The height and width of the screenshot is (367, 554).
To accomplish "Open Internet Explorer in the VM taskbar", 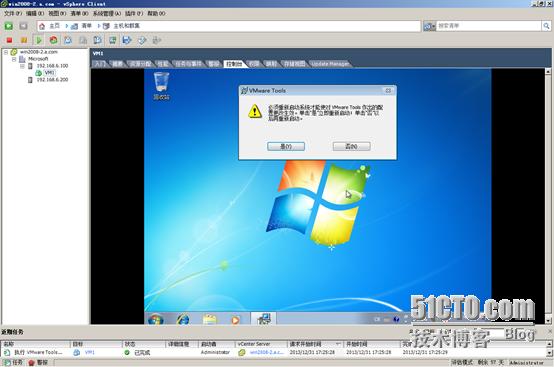I will click(183, 319).
